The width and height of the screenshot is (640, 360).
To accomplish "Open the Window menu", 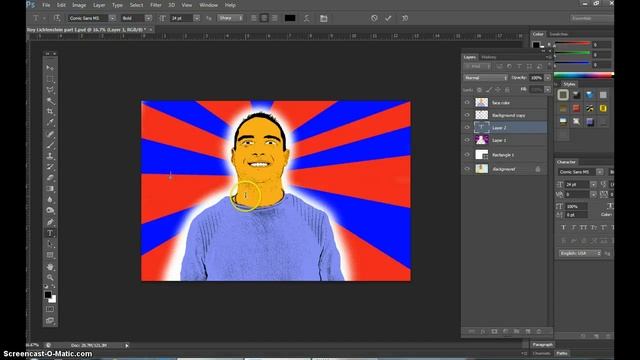I will 209,5.
